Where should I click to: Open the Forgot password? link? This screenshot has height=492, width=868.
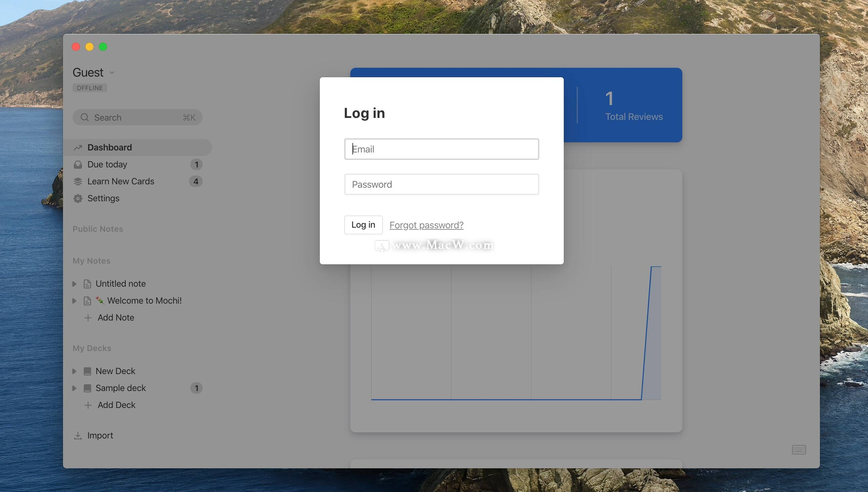pos(426,225)
